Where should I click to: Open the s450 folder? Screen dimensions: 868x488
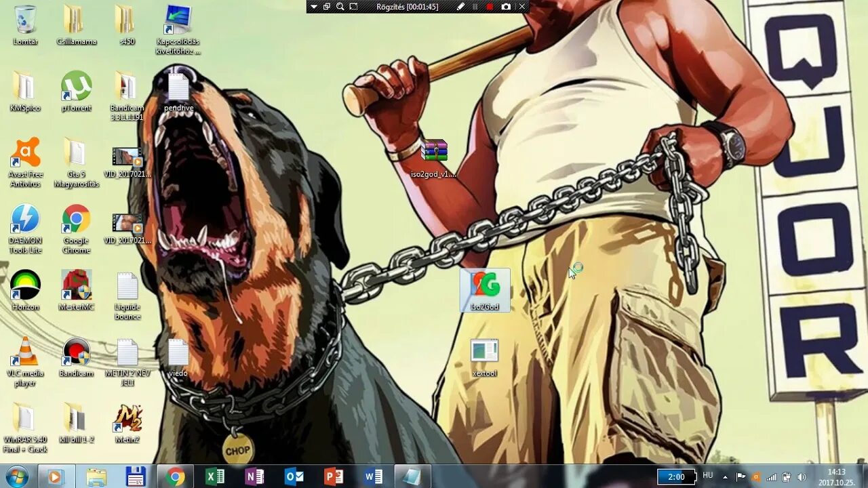127,25
